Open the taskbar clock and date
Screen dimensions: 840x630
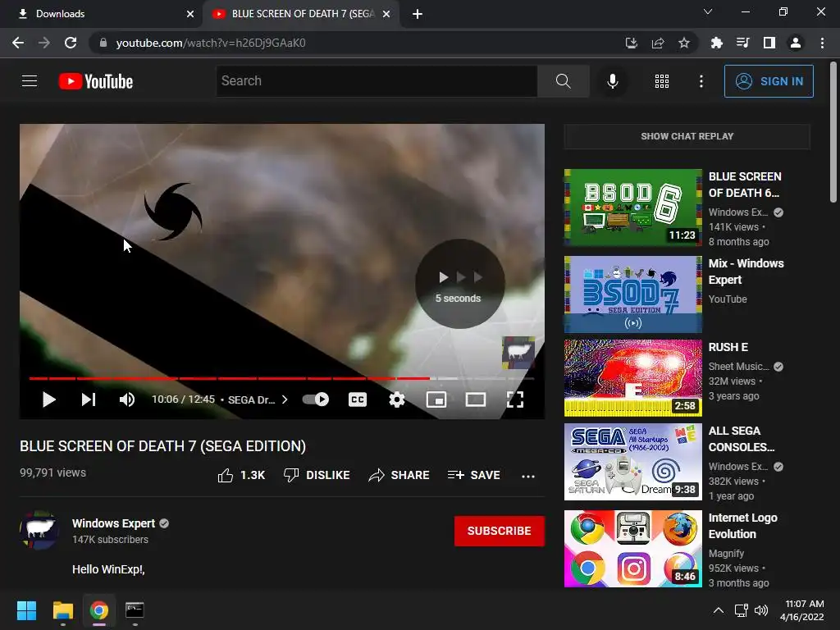pos(802,610)
